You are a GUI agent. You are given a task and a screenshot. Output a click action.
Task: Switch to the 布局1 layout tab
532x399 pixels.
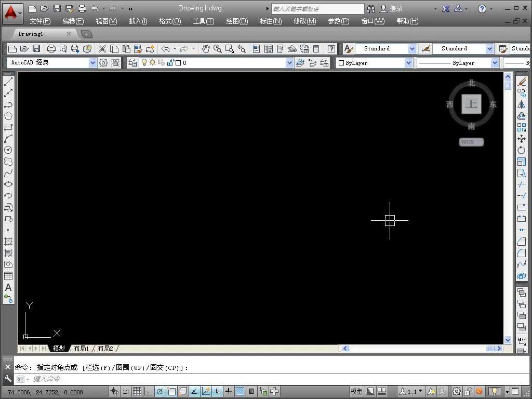coord(81,349)
